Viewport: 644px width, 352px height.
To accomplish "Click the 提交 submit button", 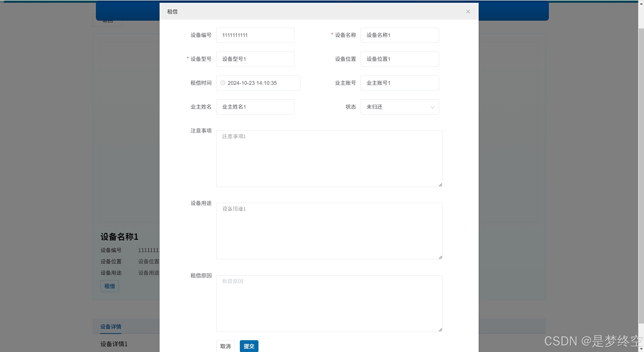I will click(249, 346).
